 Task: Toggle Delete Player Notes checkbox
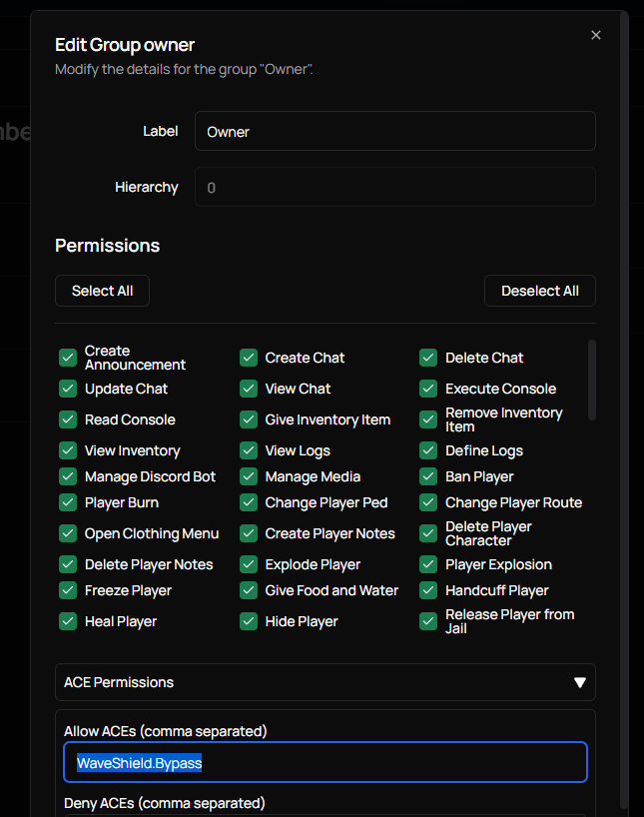pyautogui.click(x=68, y=564)
